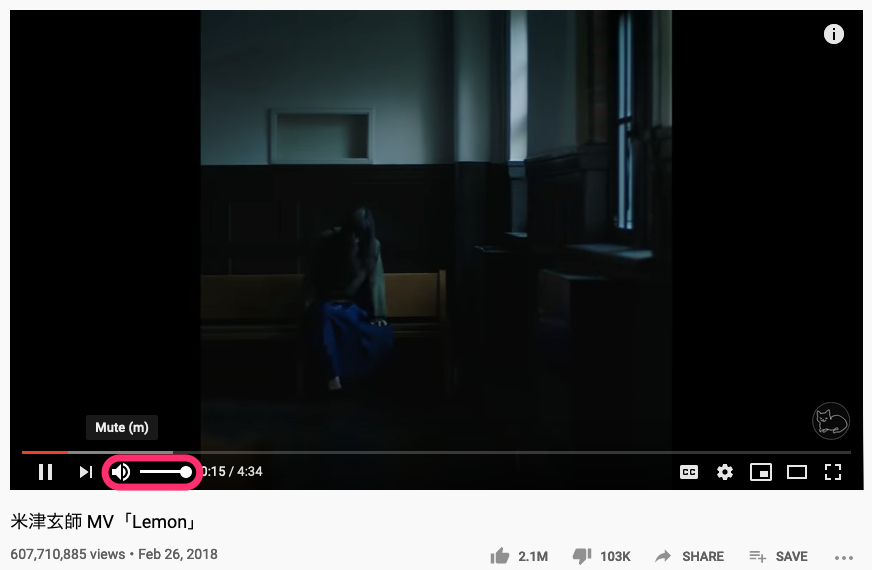Click the 0:15 / 4:34 time display
The height and width of the screenshot is (570, 872).
coord(231,472)
